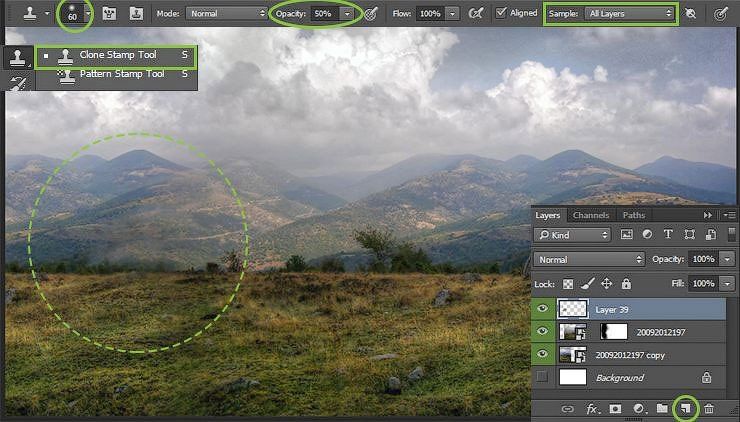This screenshot has height=422, width=740.
Task: Select the 20092012197 layer image thumbnail
Action: 573,332
